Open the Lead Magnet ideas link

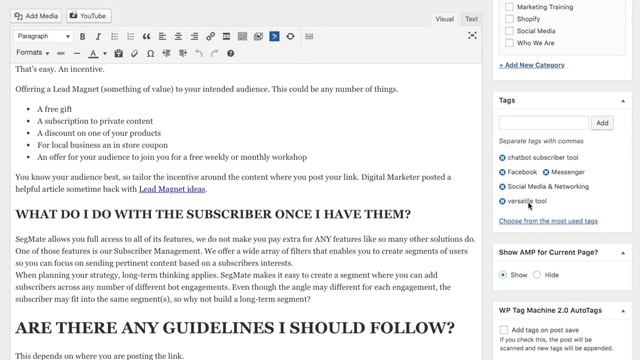tap(172, 189)
